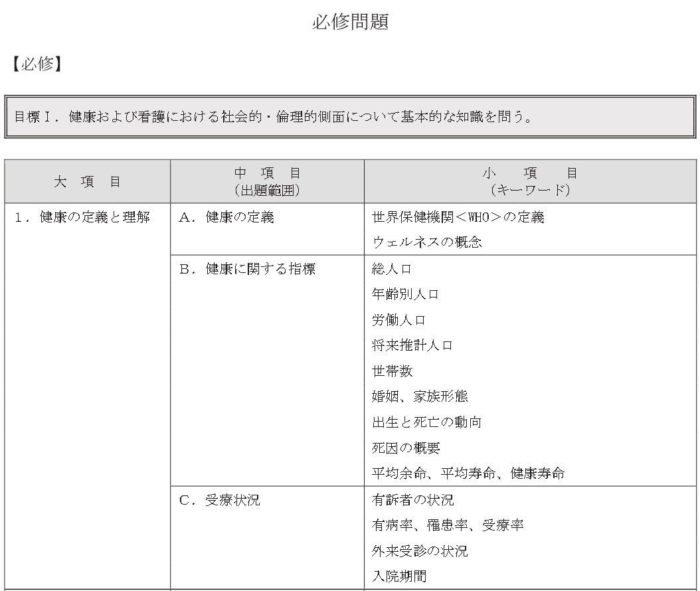Click the keyword 入院期間
This screenshot has height=591, width=700.
(398, 576)
